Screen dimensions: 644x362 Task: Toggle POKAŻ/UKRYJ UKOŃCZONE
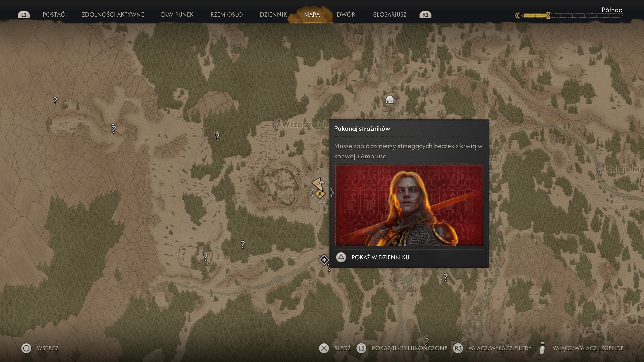point(410,348)
